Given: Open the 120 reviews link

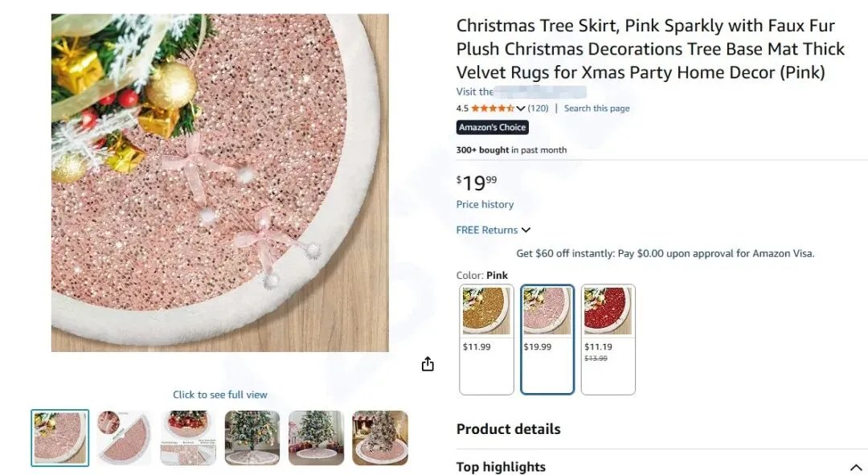Looking at the screenshot, I should pos(538,109).
